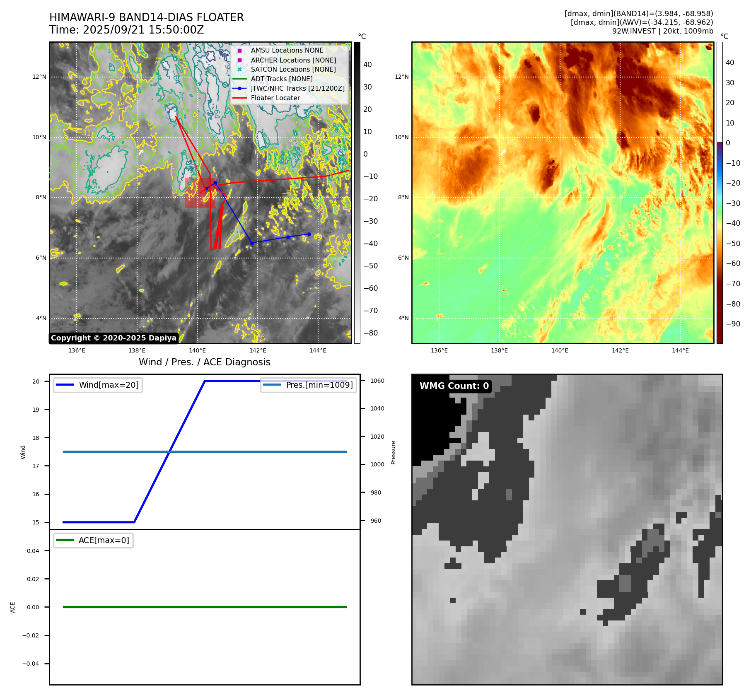Click the −80 tick on grayscale colorbar
Image resolution: width=751 pixels, height=700 pixels.
(371, 333)
